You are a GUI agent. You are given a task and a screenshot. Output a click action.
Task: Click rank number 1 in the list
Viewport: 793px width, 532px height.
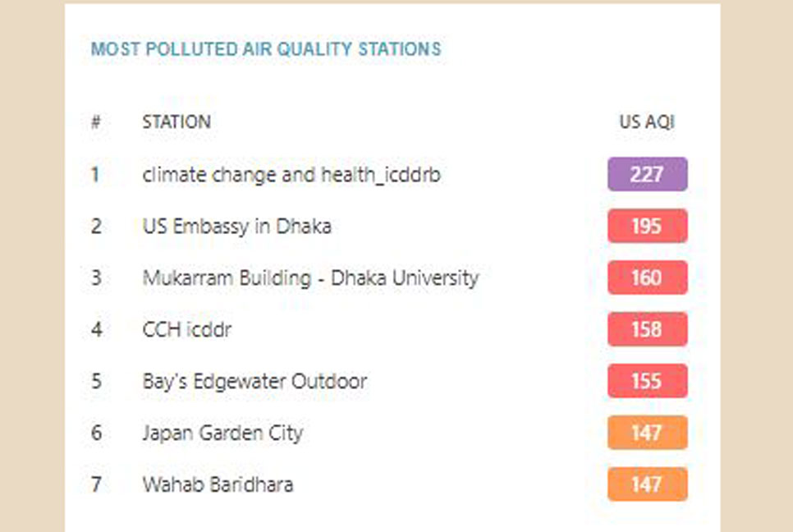[95, 175]
